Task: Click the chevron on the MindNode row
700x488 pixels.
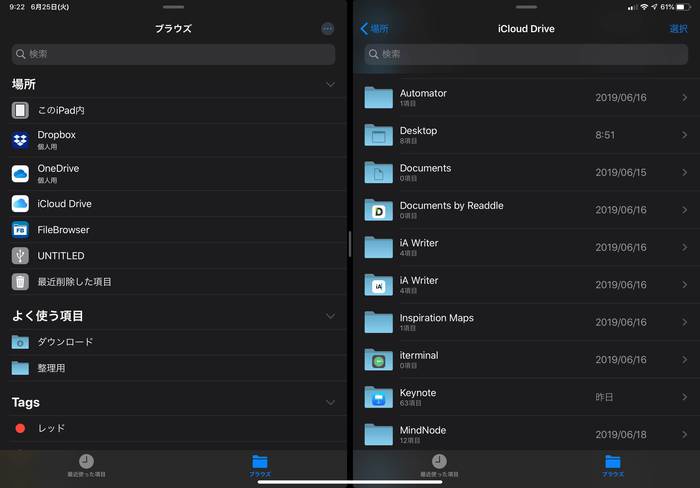Action: coord(684,435)
